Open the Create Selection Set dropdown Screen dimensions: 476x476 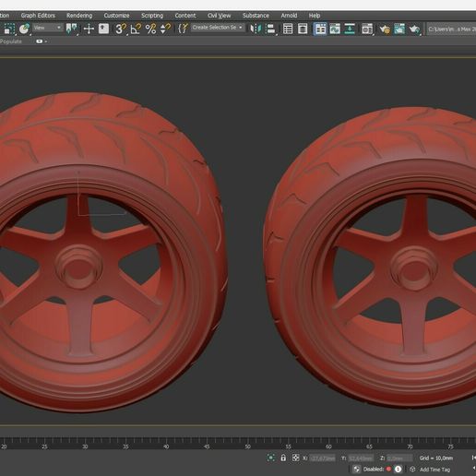(x=218, y=28)
